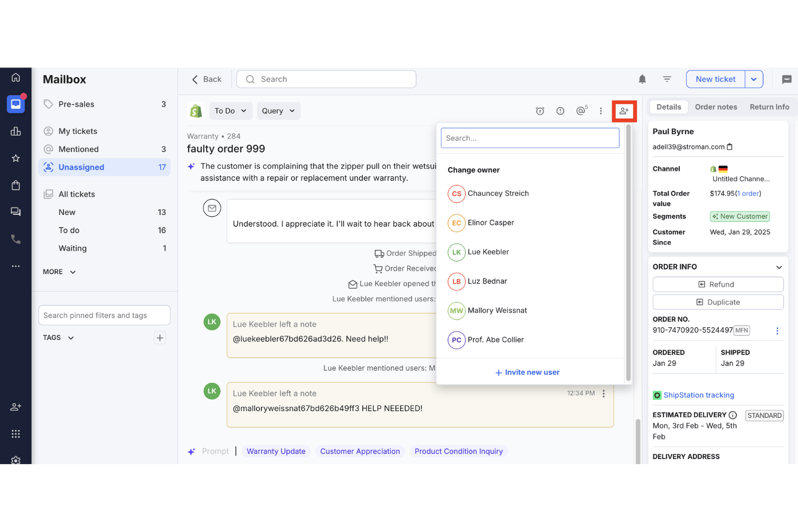Click the owner dropdown list scrollbar
The height and width of the screenshot is (532, 798).
628,253
